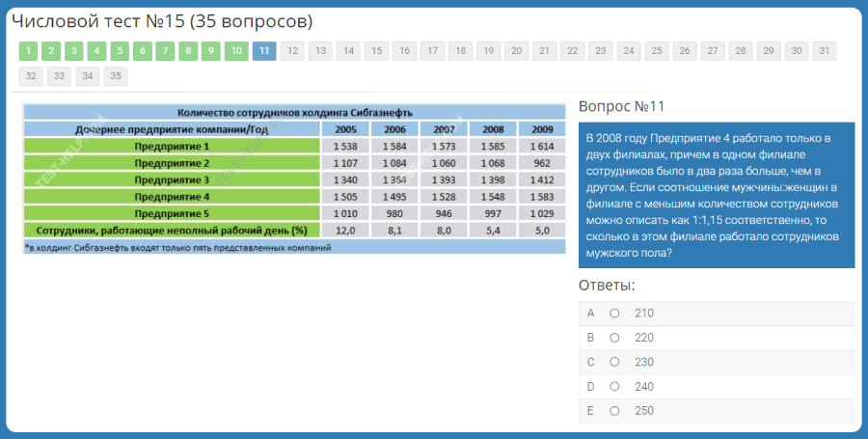The image size is (868, 439).
Task: Click the Предприятие 1 row label
Action: (x=172, y=147)
